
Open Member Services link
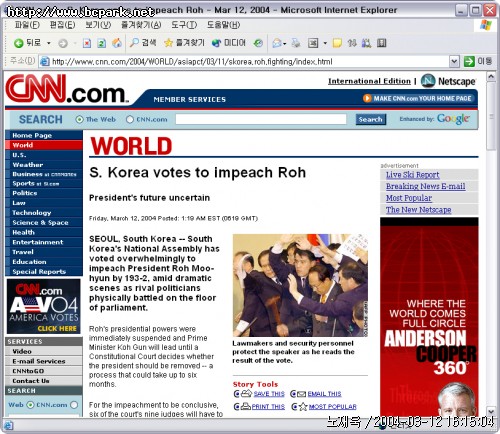[x=189, y=99]
